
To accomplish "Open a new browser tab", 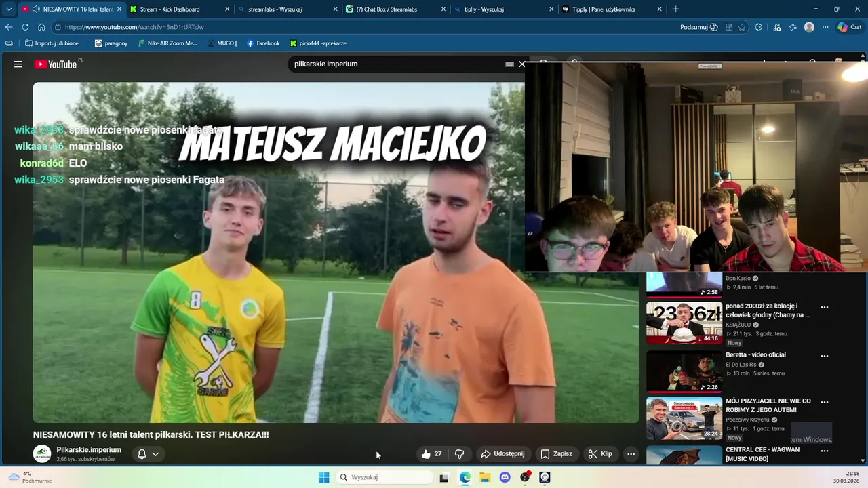I will tap(675, 9).
